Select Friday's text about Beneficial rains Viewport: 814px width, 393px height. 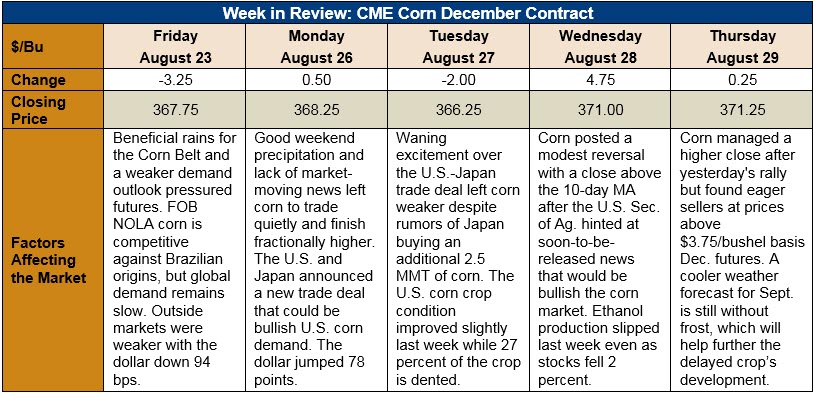point(174,260)
